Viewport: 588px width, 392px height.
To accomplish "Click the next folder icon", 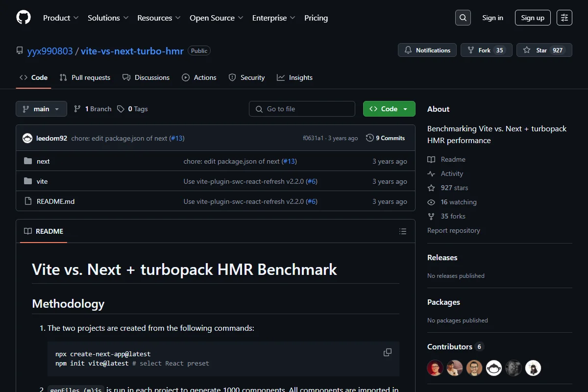I will 28,161.
